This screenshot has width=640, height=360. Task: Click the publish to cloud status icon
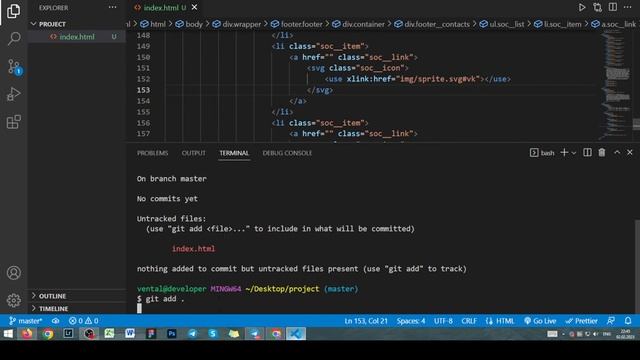(x=56, y=321)
